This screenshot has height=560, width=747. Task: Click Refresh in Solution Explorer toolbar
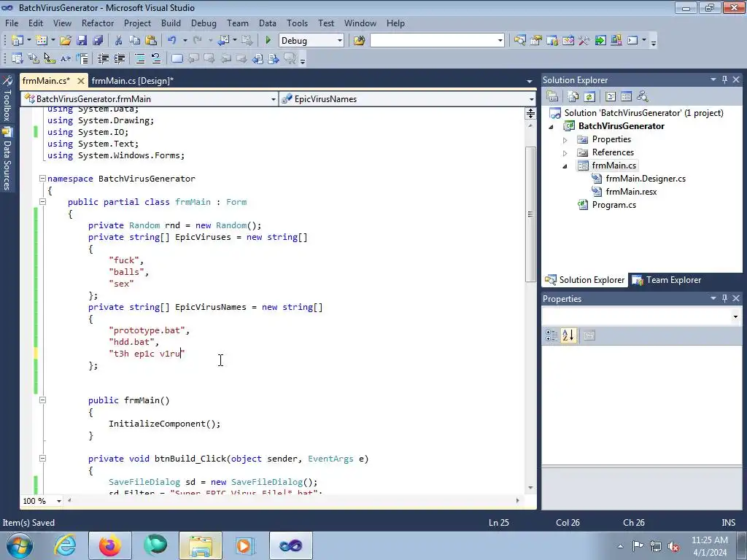click(589, 97)
